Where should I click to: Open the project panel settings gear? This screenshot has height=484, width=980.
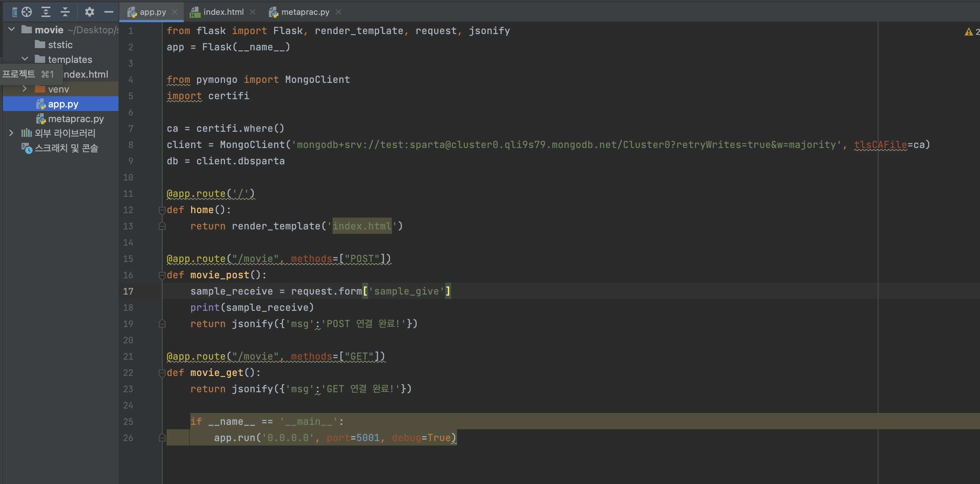[89, 12]
